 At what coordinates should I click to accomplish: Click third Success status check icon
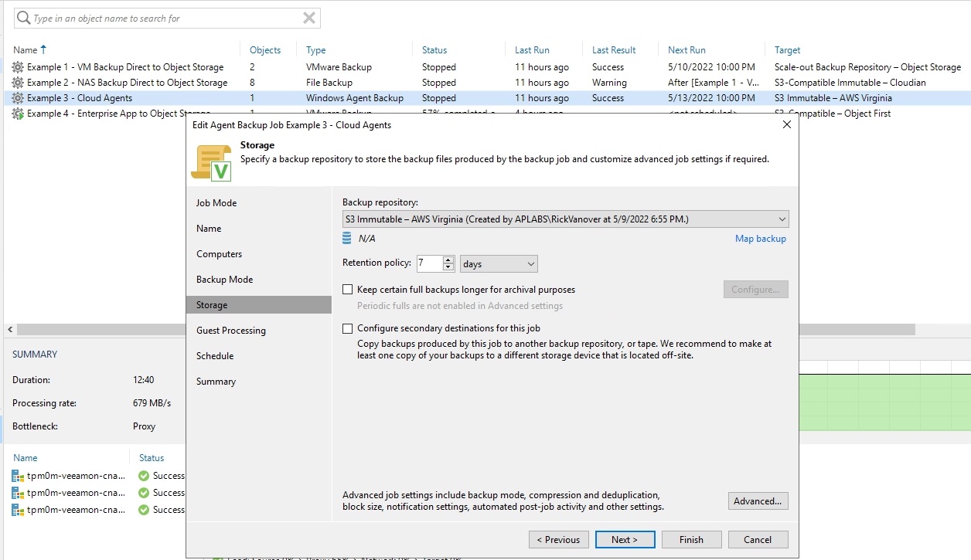(x=144, y=510)
